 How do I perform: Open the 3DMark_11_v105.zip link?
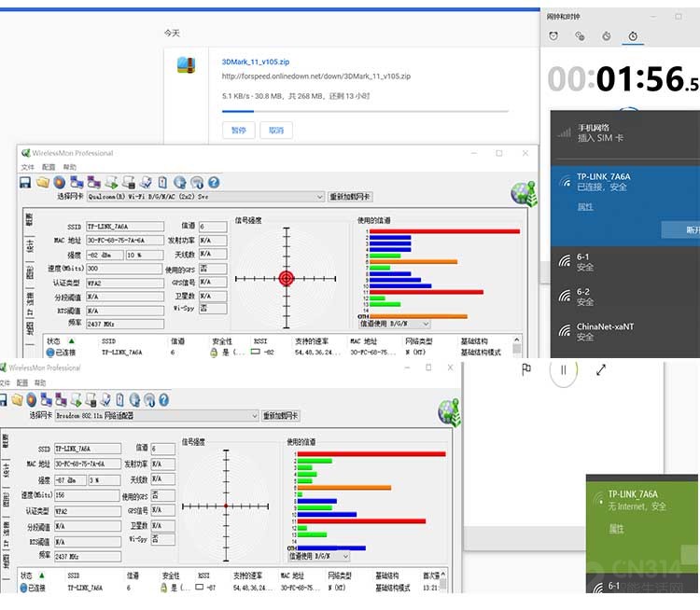256,62
